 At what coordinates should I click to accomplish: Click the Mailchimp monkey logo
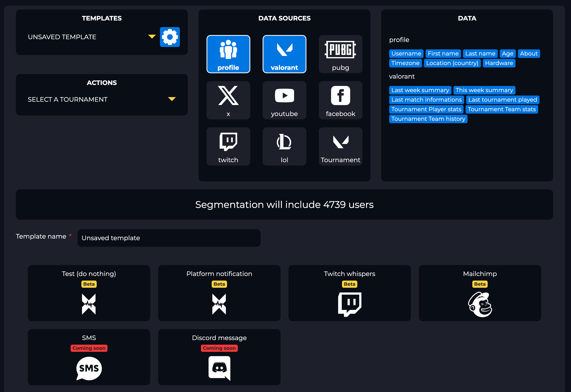[480, 304]
